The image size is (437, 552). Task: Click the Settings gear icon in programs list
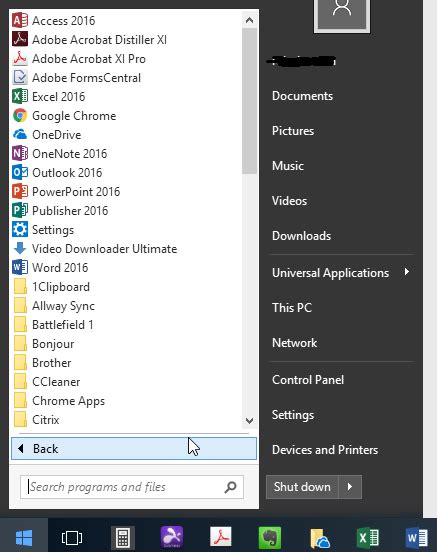click(x=20, y=230)
